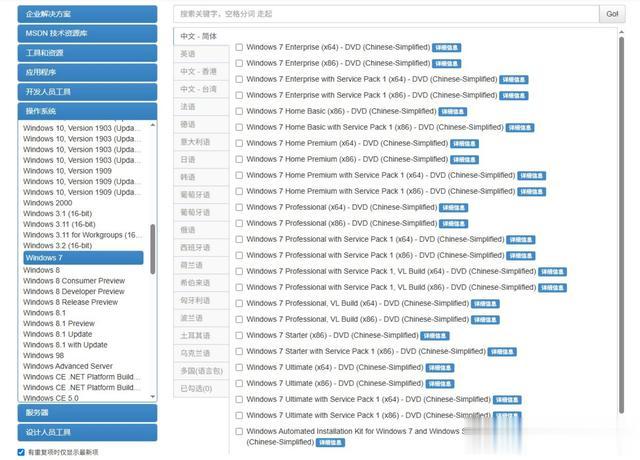Screen dimensions: 640x460
Task: Select Windows Advanced Server entry
Action: (x=68, y=366)
